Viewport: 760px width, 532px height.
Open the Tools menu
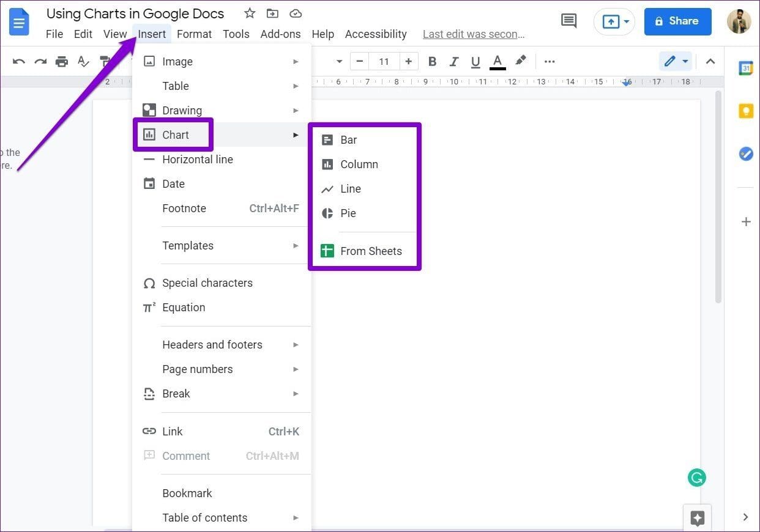(236, 34)
